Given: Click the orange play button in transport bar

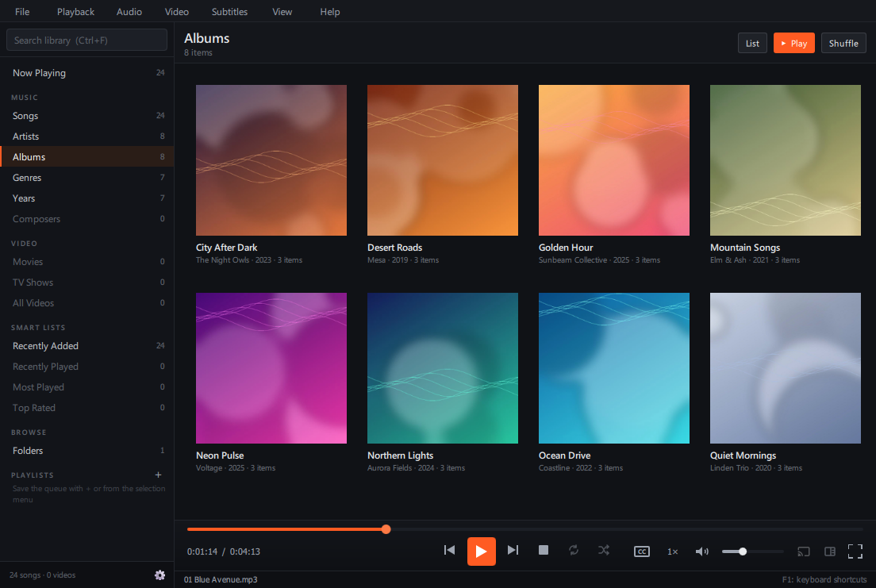Looking at the screenshot, I should pyautogui.click(x=481, y=551).
